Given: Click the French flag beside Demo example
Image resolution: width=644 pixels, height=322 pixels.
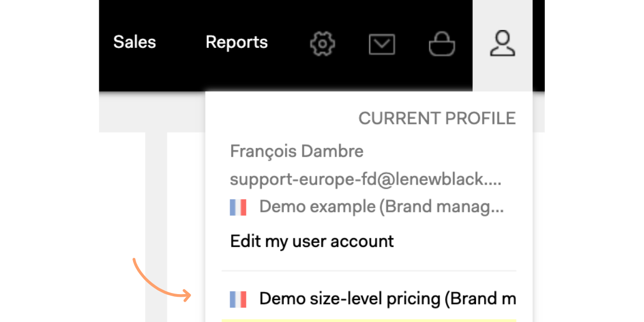Looking at the screenshot, I should [x=238, y=207].
